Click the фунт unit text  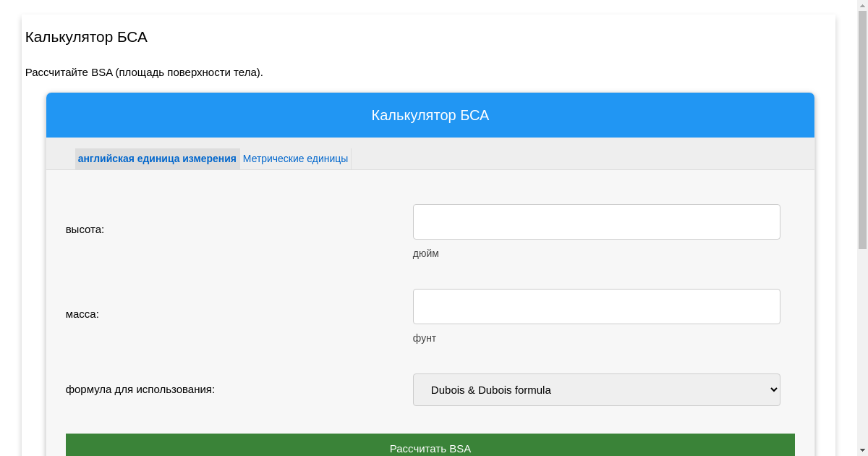click(425, 338)
